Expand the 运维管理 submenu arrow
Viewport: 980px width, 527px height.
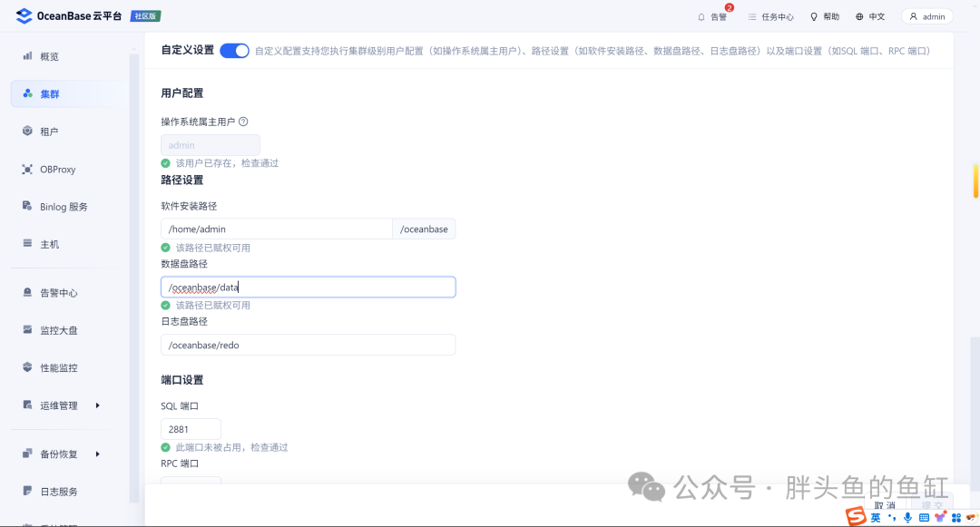point(97,405)
